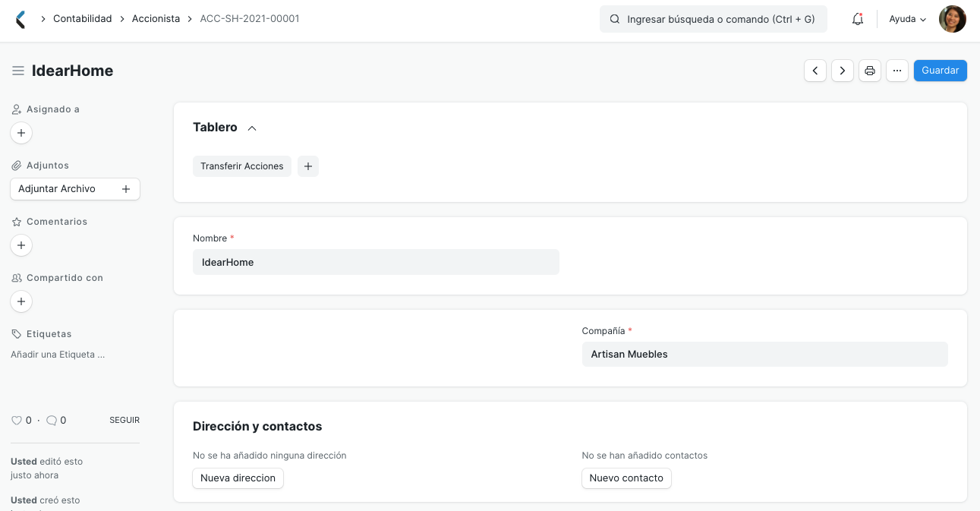This screenshot has width=980, height=511.
Task: Open the notifications bell
Action: [858, 19]
